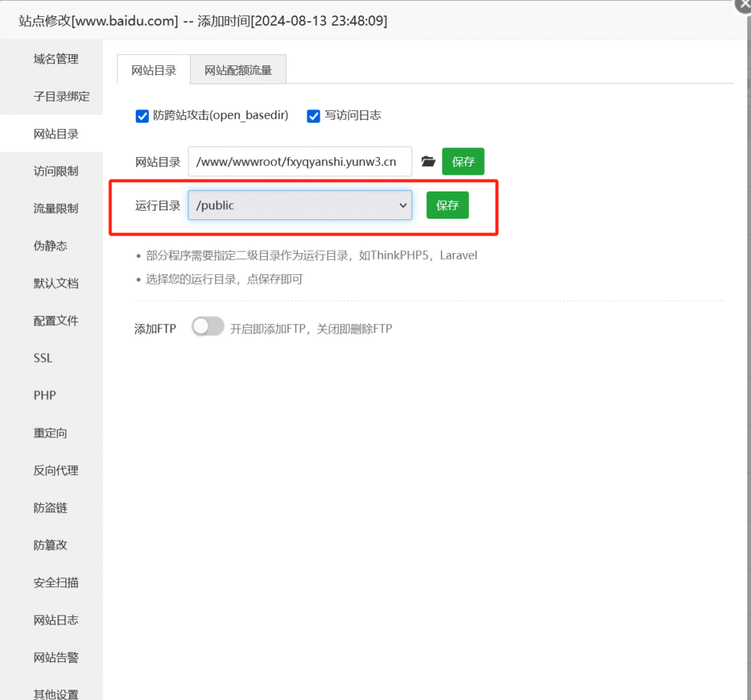Click 保存 next to the site directory path
This screenshot has height=700, width=751.
pos(463,161)
